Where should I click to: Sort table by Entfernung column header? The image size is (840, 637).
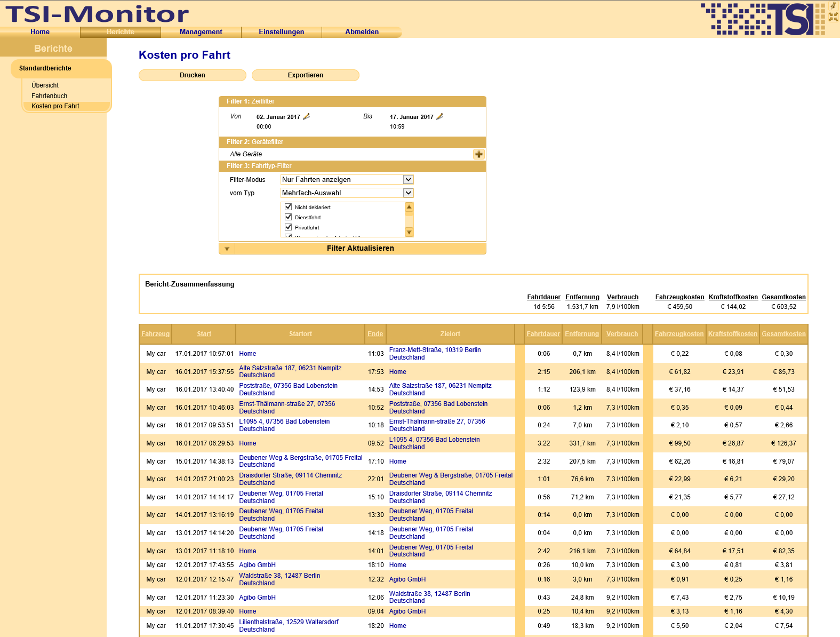tap(582, 334)
